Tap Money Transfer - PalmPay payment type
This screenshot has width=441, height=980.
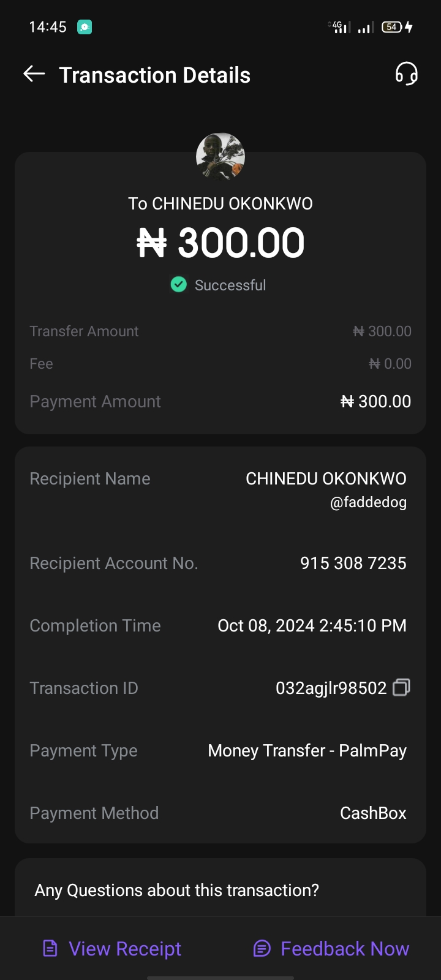point(307,750)
